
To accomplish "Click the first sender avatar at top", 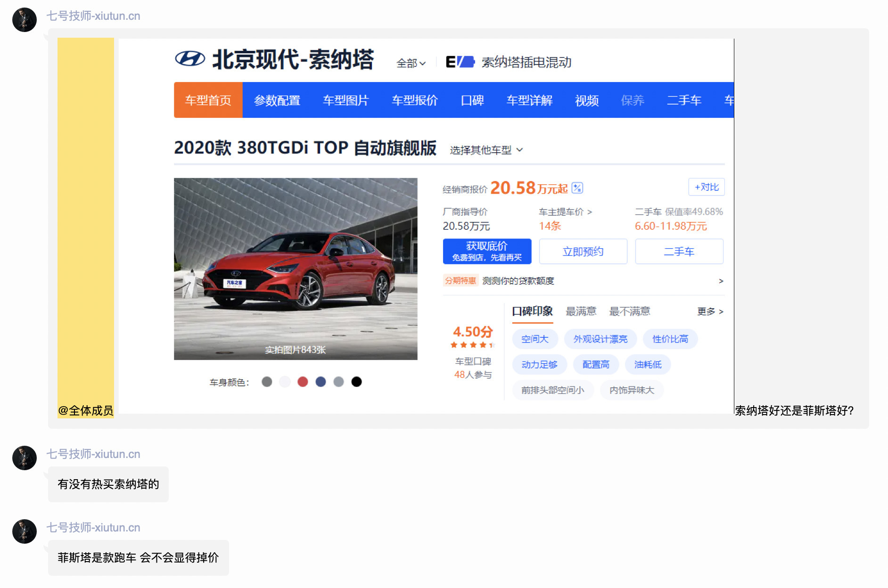I will (x=25, y=20).
